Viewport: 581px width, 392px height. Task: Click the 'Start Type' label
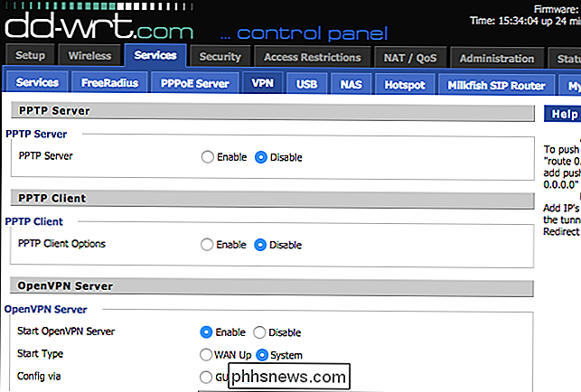point(40,354)
